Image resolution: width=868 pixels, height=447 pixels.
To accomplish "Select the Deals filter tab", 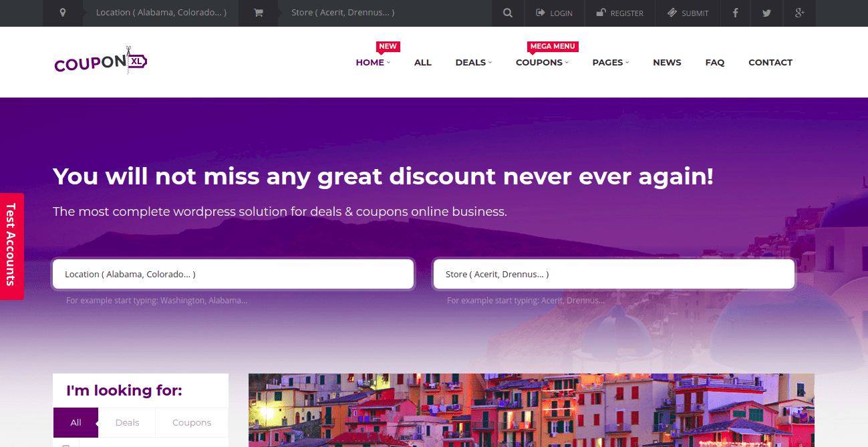I will 127,422.
